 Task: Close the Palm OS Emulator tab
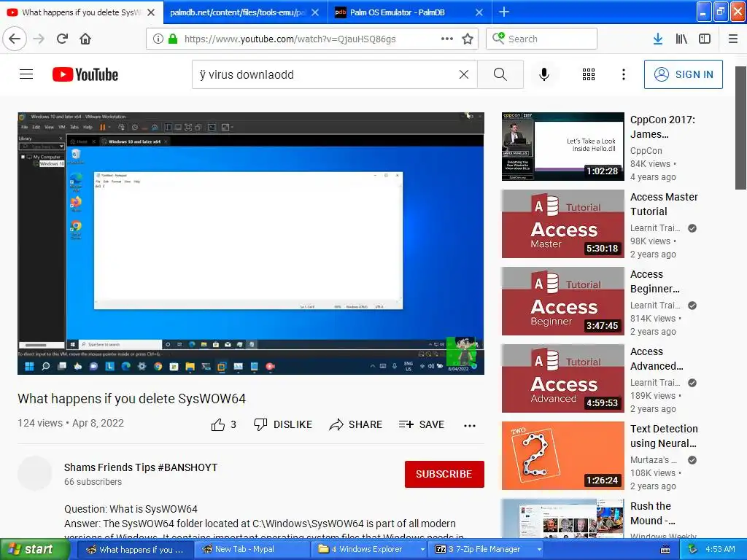tap(480, 12)
